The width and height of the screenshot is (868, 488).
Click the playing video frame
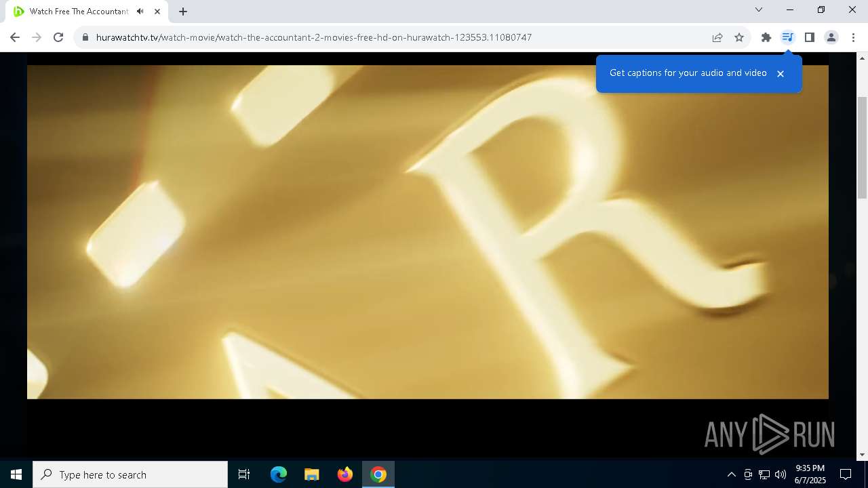pyautogui.click(x=427, y=232)
